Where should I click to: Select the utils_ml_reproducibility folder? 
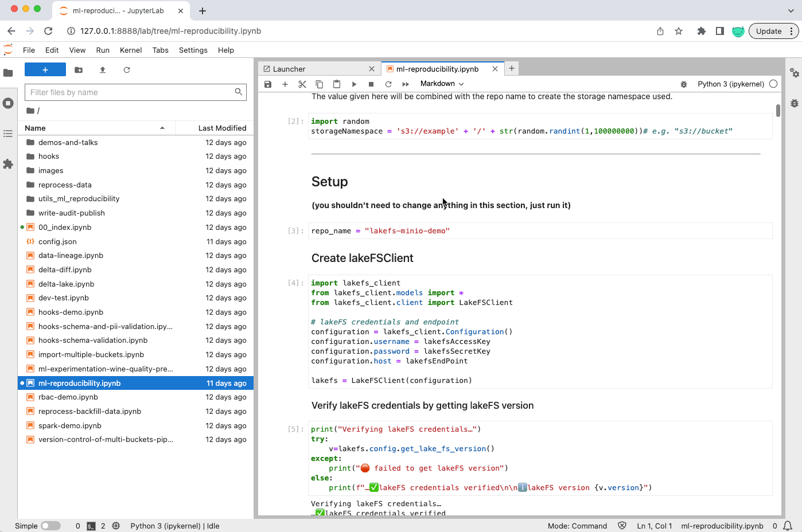tap(136, 199)
